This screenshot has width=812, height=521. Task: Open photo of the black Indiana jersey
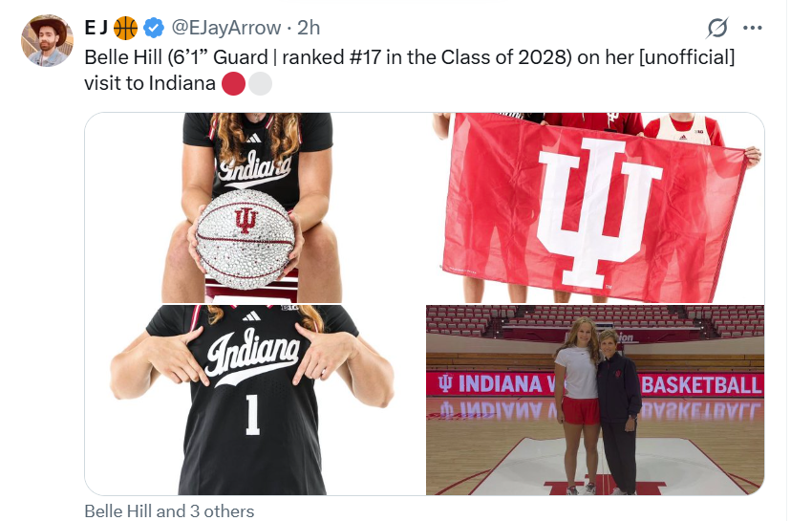[x=255, y=400]
